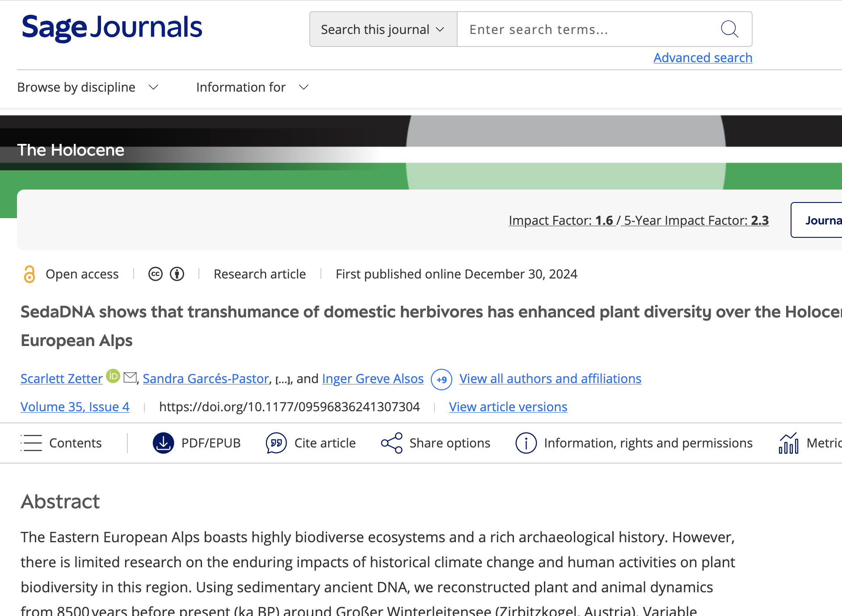
Task: Click the magnifying glass search icon
Action: pyautogui.click(x=729, y=29)
